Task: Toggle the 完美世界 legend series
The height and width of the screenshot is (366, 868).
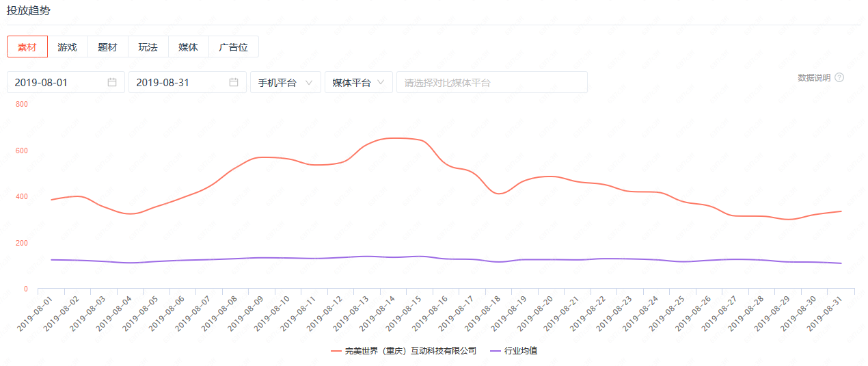Action: point(403,351)
